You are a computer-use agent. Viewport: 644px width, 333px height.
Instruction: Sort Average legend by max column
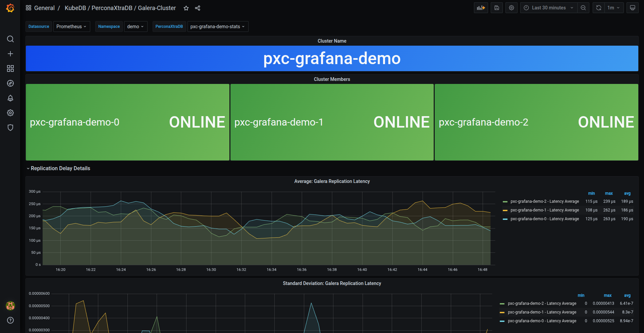point(609,193)
